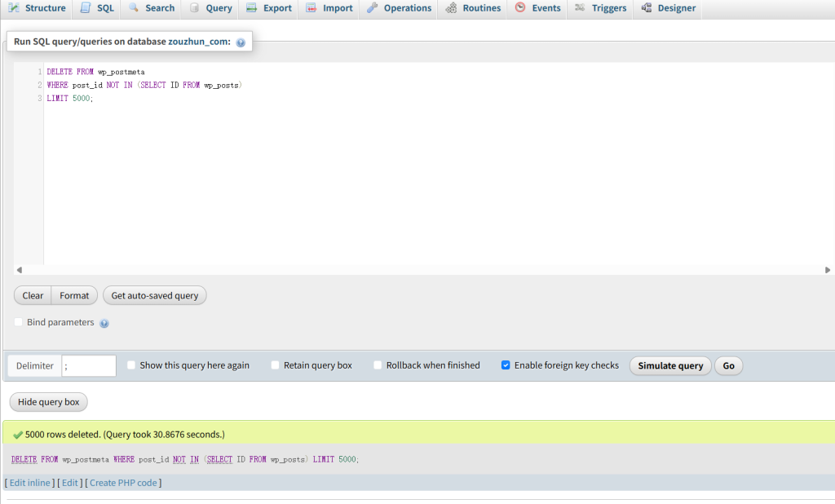The image size is (835, 504).
Task: Click the Export tab icon
Action: click(252, 8)
